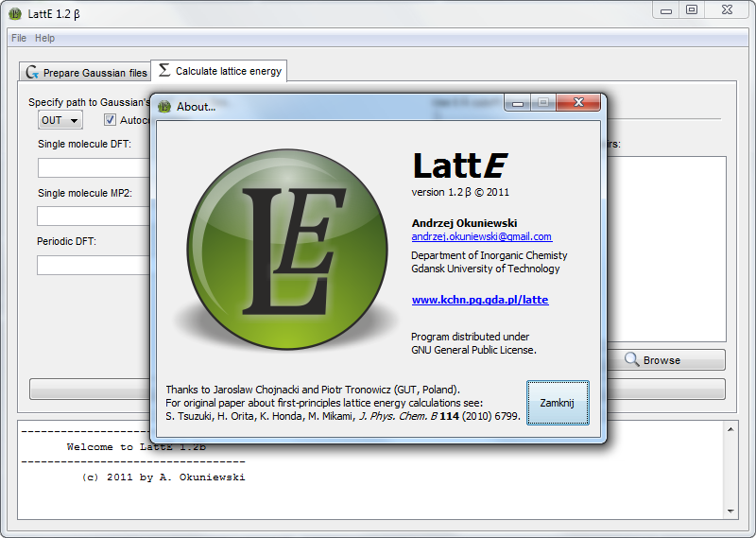The height and width of the screenshot is (538, 756).
Task: Click the 'GNU General Public License.' text
Action: pyautogui.click(x=474, y=350)
